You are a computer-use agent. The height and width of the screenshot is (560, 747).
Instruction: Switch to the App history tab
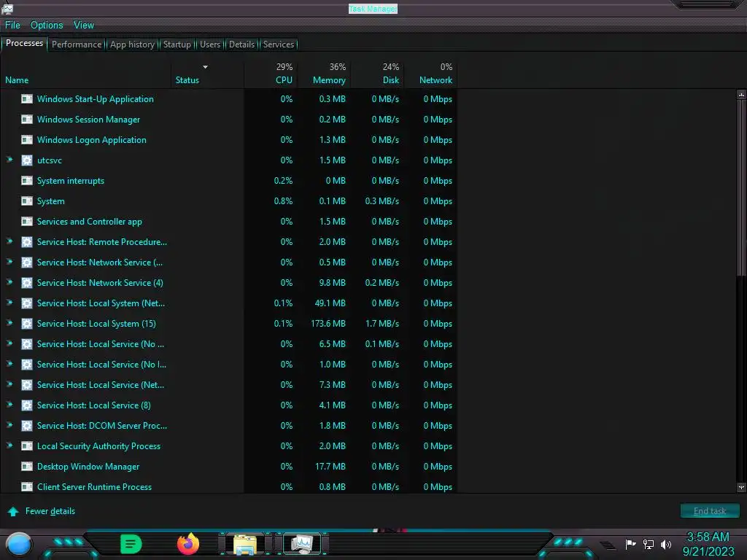(x=133, y=44)
